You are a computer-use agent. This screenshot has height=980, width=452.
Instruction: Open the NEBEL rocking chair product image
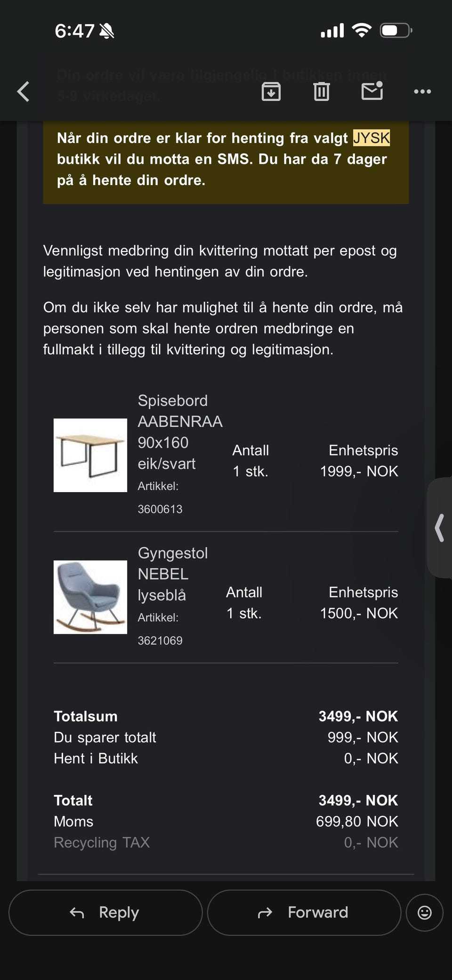click(x=90, y=597)
